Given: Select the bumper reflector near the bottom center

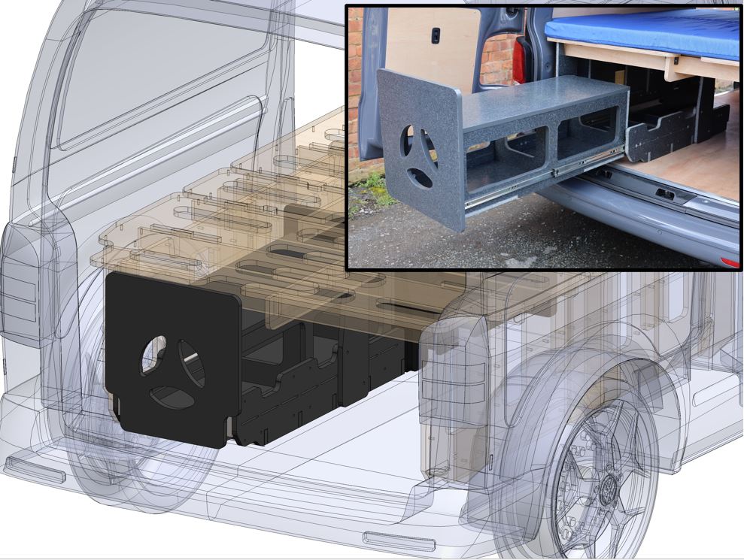Looking at the screenshot, I should click(x=398, y=540).
